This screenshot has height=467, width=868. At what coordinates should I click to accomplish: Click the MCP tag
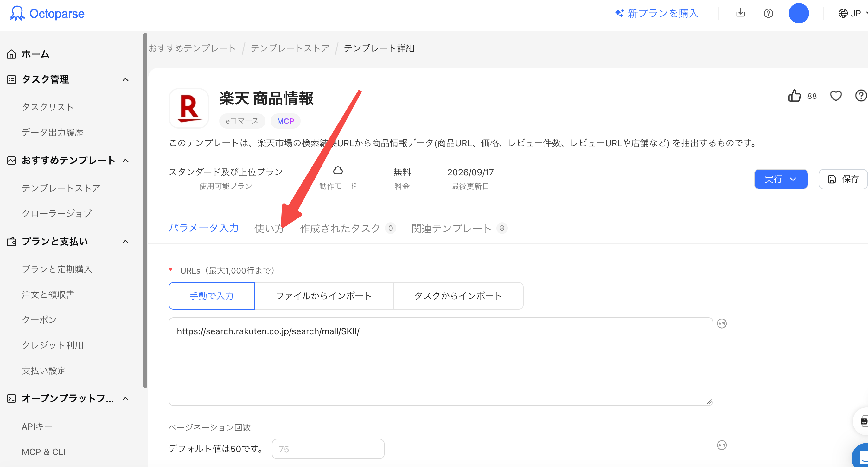click(285, 121)
